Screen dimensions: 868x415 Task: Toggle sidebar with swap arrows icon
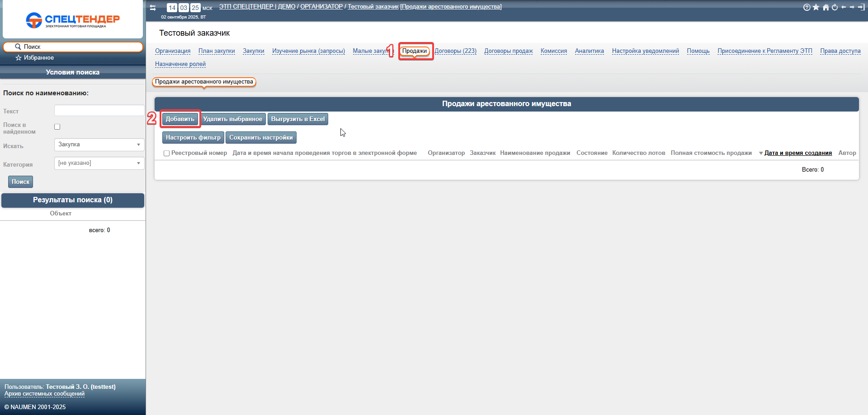153,8
